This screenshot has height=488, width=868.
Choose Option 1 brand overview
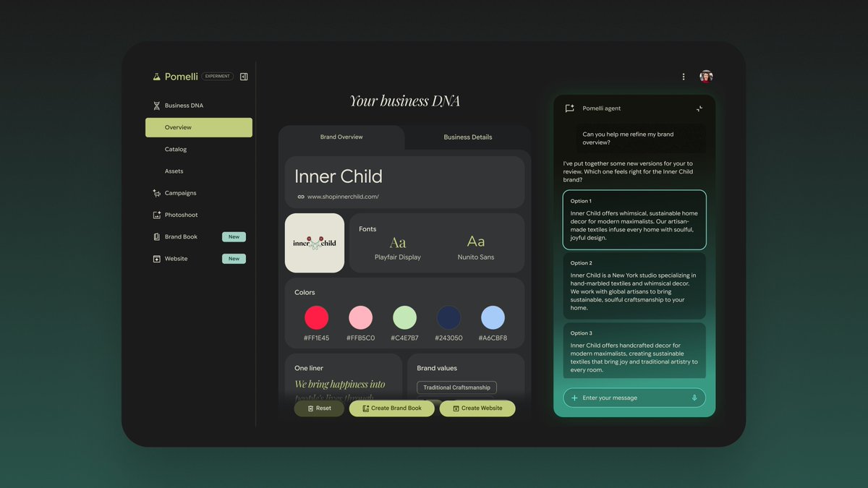tap(634, 220)
